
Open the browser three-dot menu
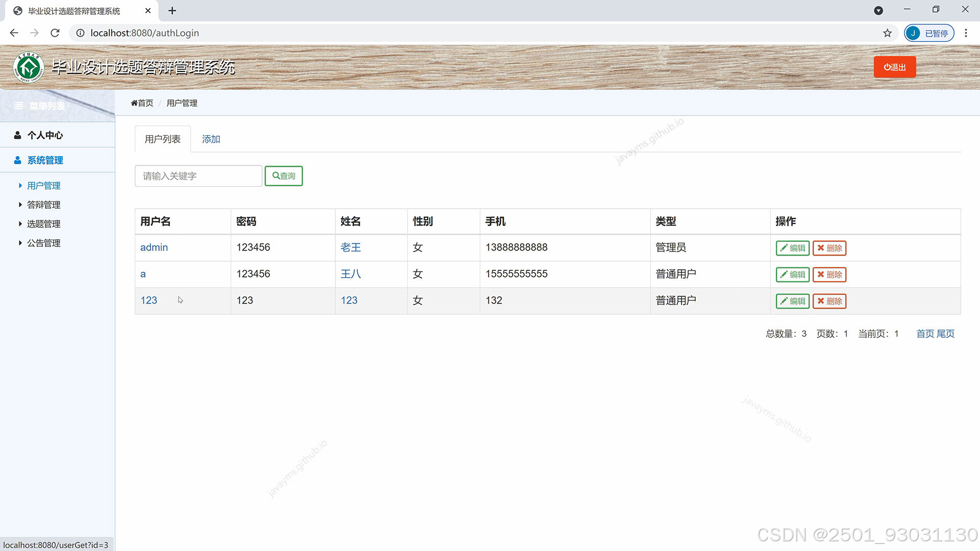(966, 33)
